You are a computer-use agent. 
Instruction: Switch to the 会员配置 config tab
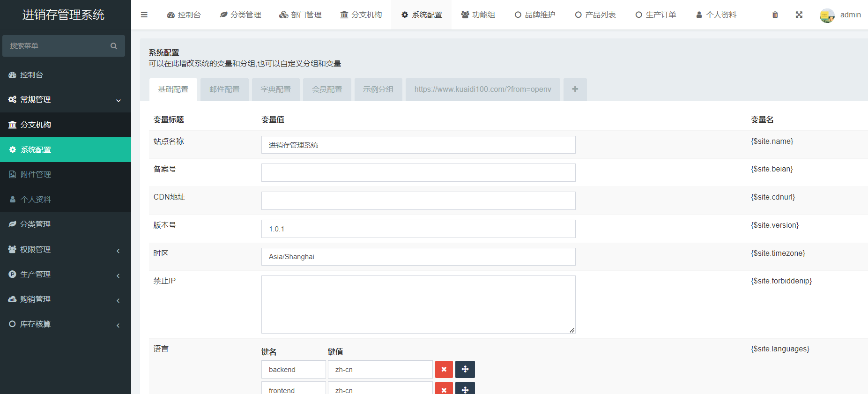pos(327,89)
